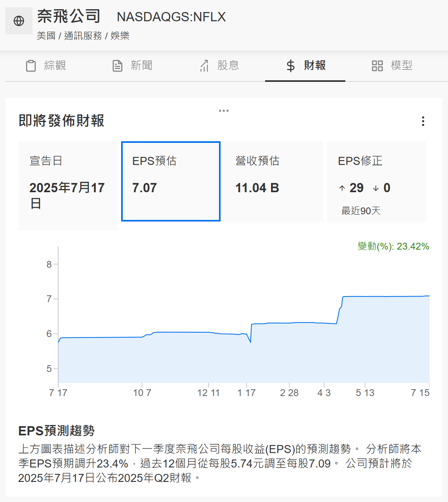The width and height of the screenshot is (448, 502).
Task: Click the 11.04 B revenue value
Action: [257, 188]
